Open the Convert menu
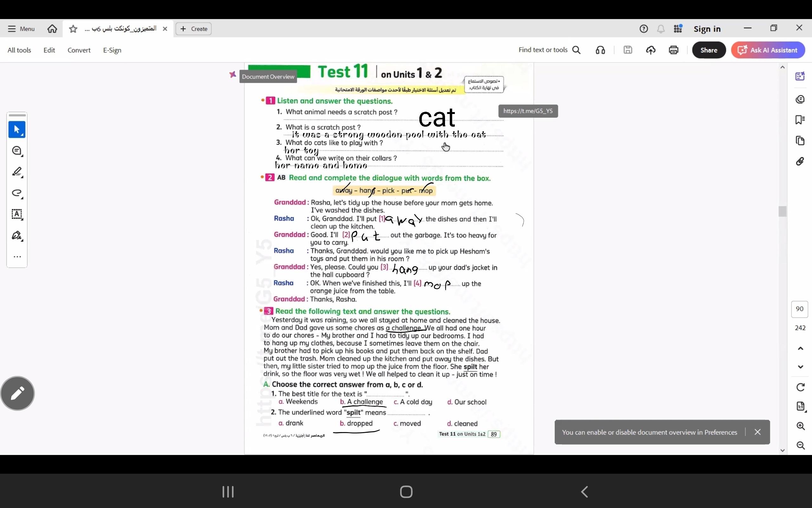The height and width of the screenshot is (508, 812). click(79, 50)
